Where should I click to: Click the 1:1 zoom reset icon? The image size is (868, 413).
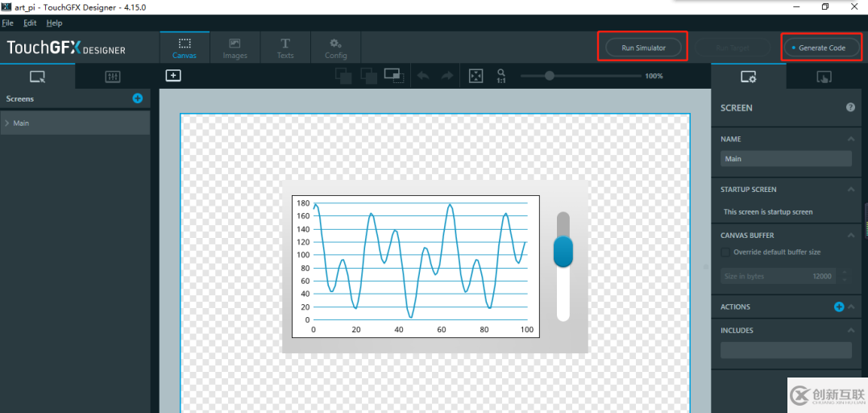[501, 76]
